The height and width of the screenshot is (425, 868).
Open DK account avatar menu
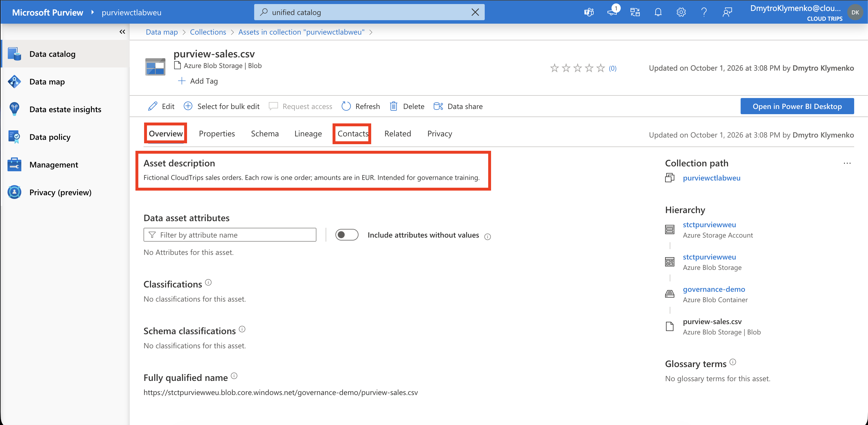pyautogui.click(x=855, y=12)
